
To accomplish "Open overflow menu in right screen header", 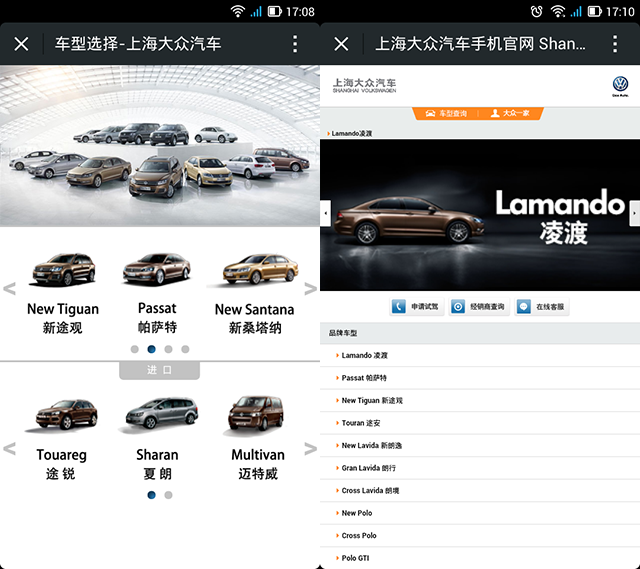I will (615, 44).
